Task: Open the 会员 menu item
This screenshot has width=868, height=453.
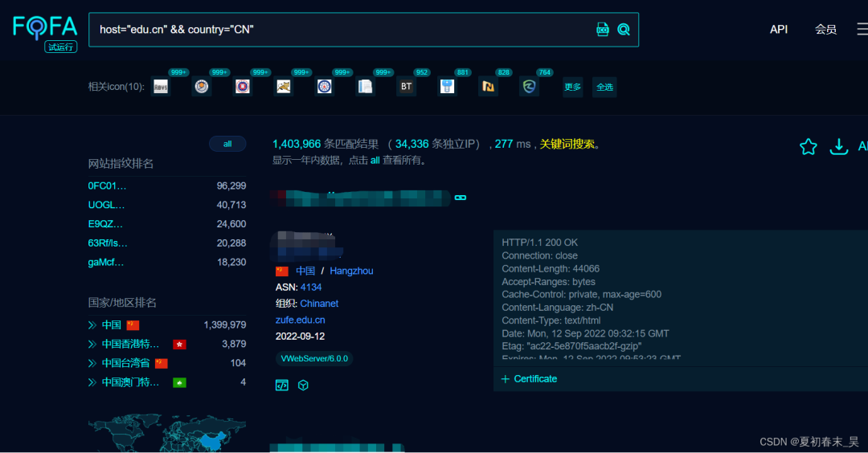Action: click(825, 29)
